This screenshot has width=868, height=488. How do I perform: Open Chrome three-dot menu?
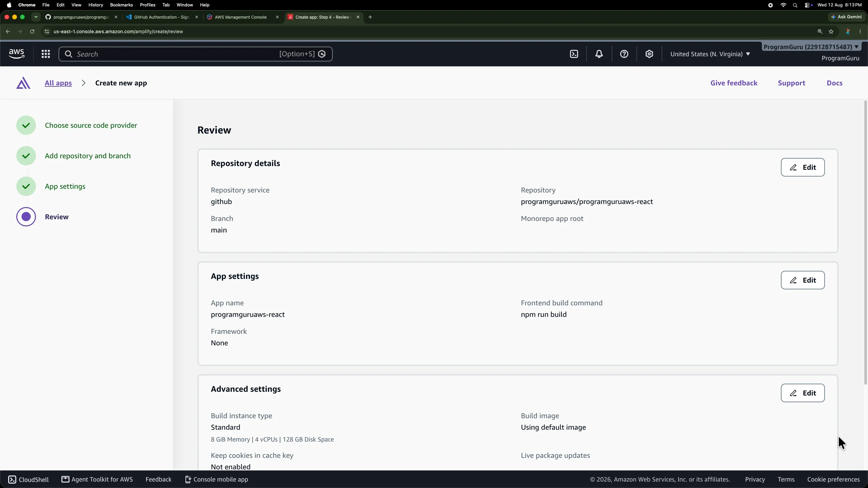coord(860,32)
